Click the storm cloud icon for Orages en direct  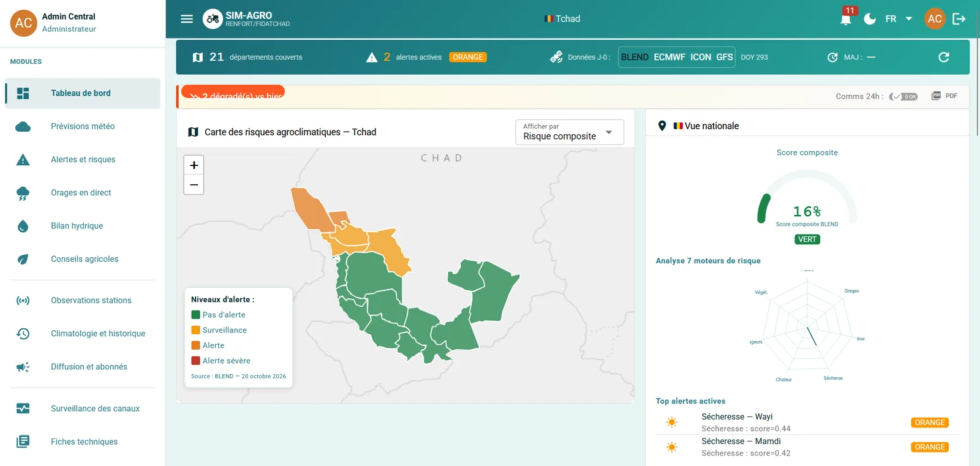[23, 193]
